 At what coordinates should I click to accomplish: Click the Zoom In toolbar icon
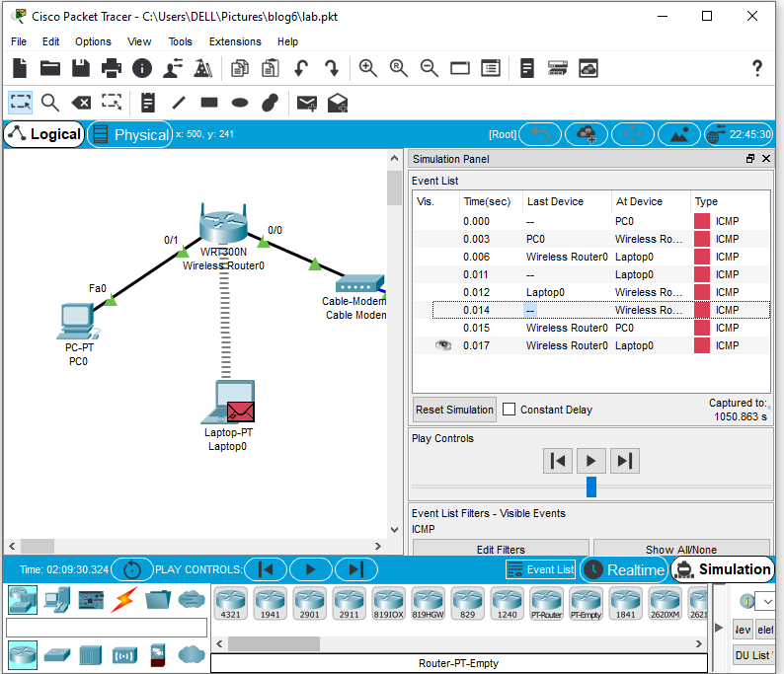[x=368, y=68]
